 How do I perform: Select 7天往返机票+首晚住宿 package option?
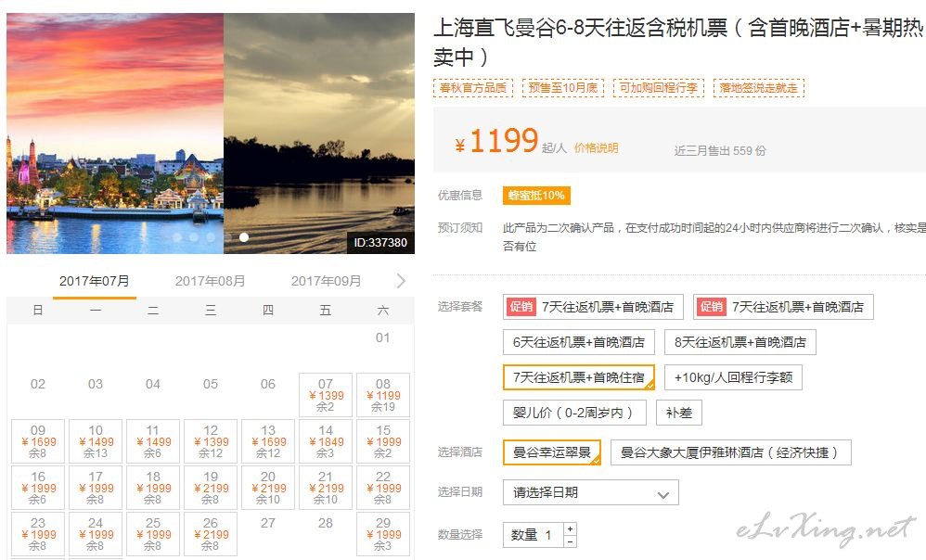579,377
